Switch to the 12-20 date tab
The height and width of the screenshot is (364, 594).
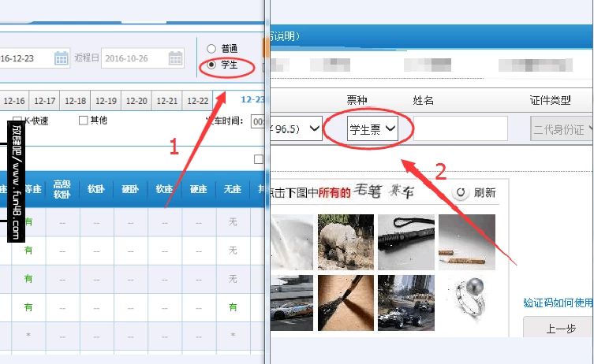(136, 101)
